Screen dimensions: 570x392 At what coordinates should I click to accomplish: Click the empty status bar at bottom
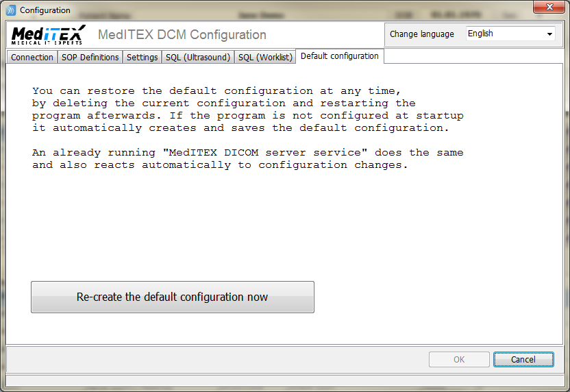[x=285, y=381]
